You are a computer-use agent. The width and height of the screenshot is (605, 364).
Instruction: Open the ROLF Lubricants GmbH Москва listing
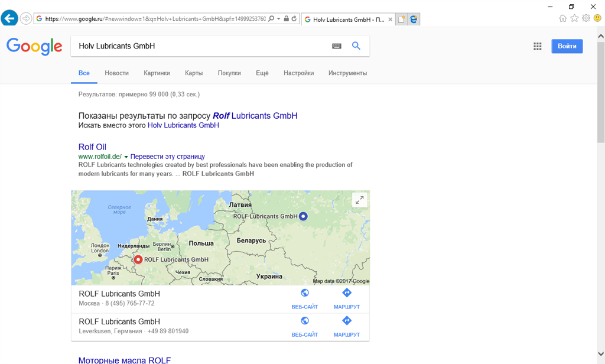tap(119, 294)
